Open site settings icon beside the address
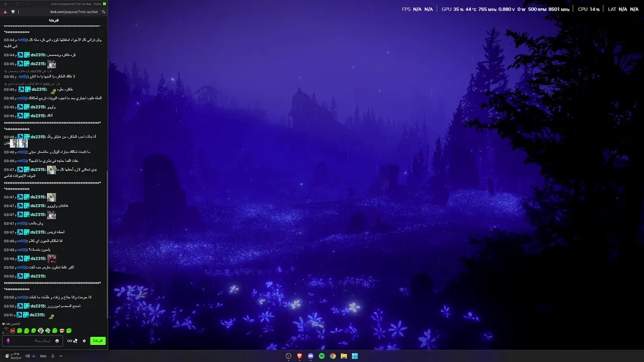The image size is (644, 362). coord(104,12)
